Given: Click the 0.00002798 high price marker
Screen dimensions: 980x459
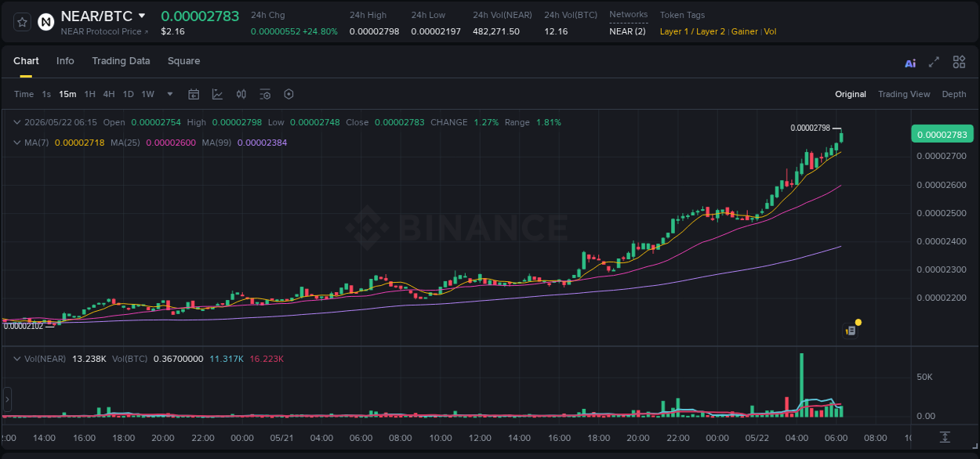Looking at the screenshot, I should click(x=810, y=128).
